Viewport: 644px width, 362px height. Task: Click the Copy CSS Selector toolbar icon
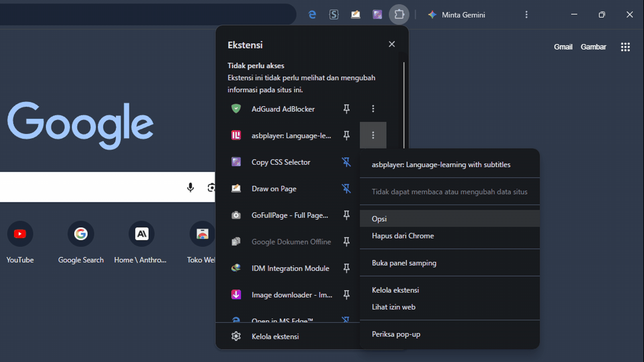coord(377,15)
